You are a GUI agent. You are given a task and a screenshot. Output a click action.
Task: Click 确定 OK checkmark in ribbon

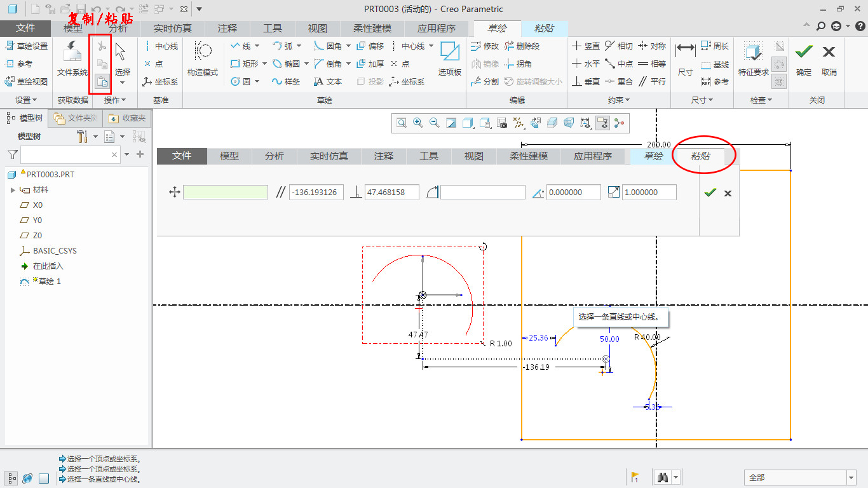[x=804, y=60]
